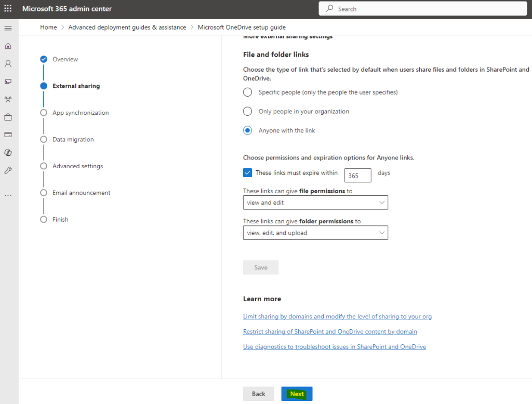Click Microsoft OneDrive setup guide breadcrumb

tap(242, 27)
